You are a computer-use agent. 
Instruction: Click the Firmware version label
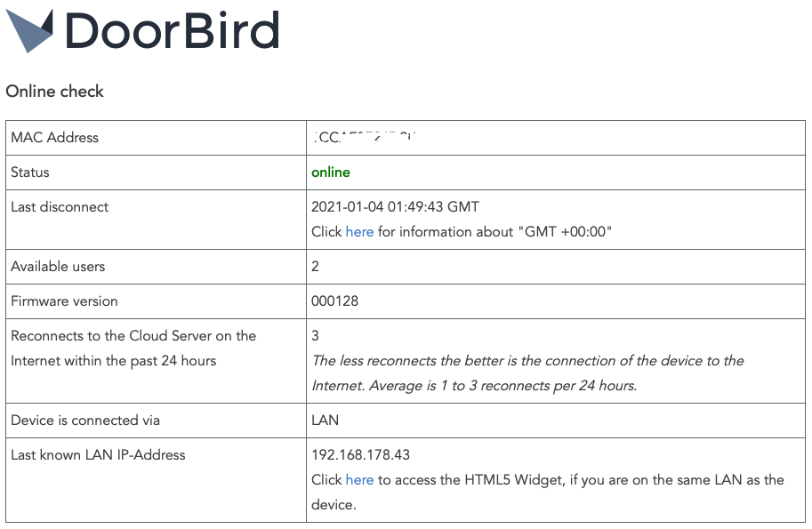click(64, 301)
